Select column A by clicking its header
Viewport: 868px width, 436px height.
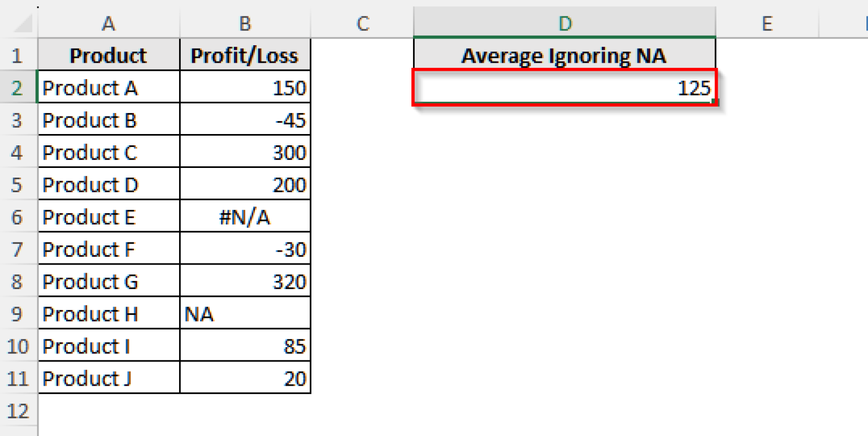click(x=108, y=23)
